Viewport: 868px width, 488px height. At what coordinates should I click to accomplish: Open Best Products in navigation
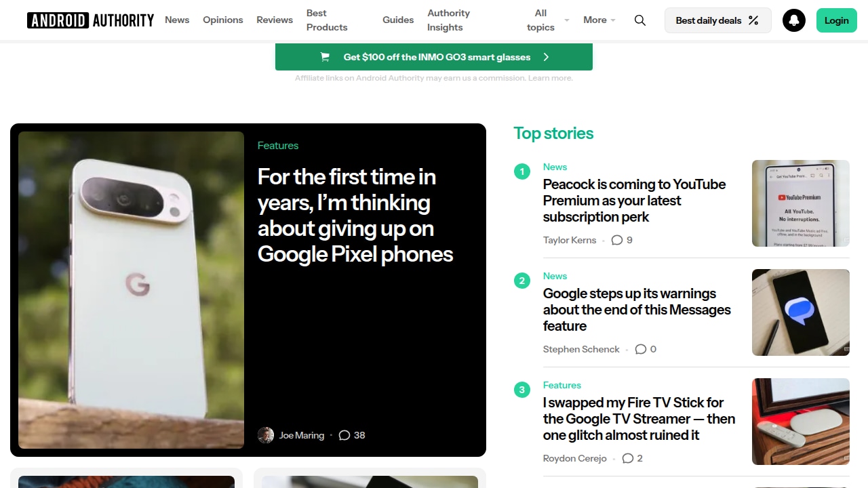(x=327, y=20)
